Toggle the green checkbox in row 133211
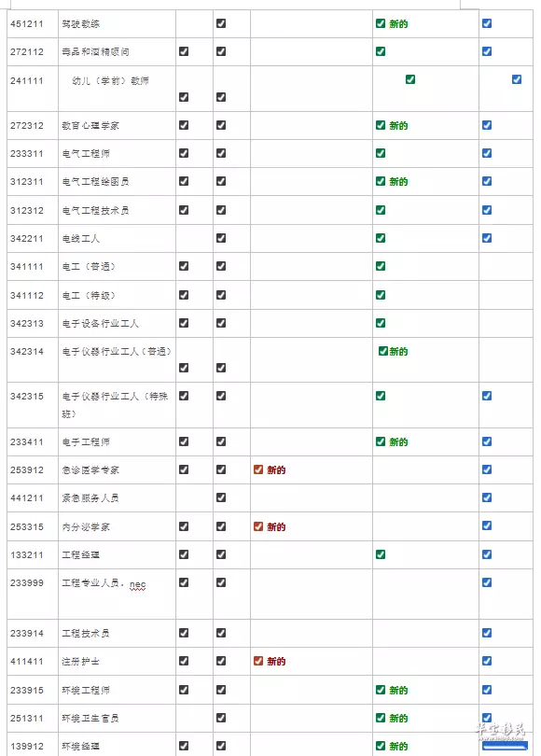The width and height of the screenshot is (541, 756). (380, 554)
